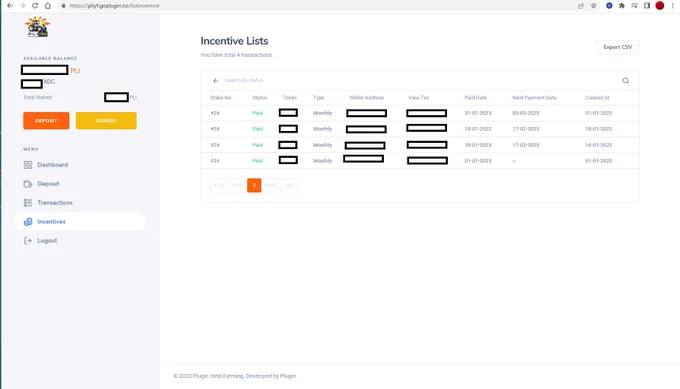This screenshot has width=680, height=389.
Task: Click the Incentives icon in sidebar
Action: coord(28,222)
